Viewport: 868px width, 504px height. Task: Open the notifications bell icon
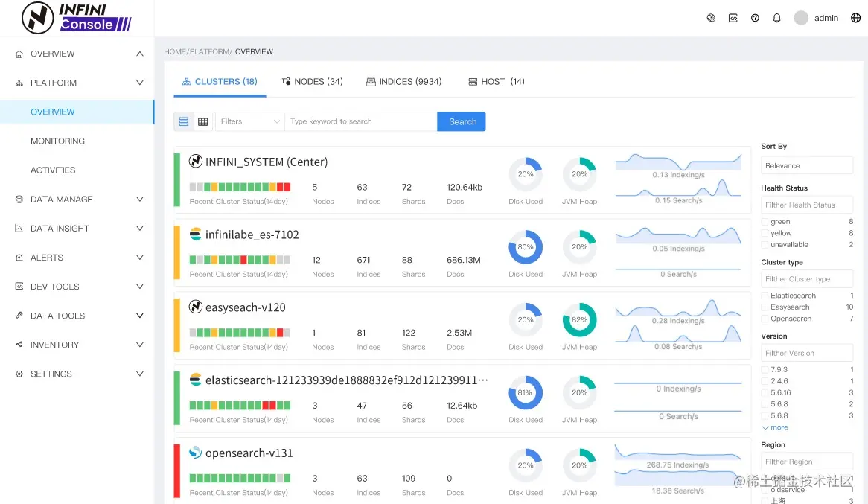(776, 18)
